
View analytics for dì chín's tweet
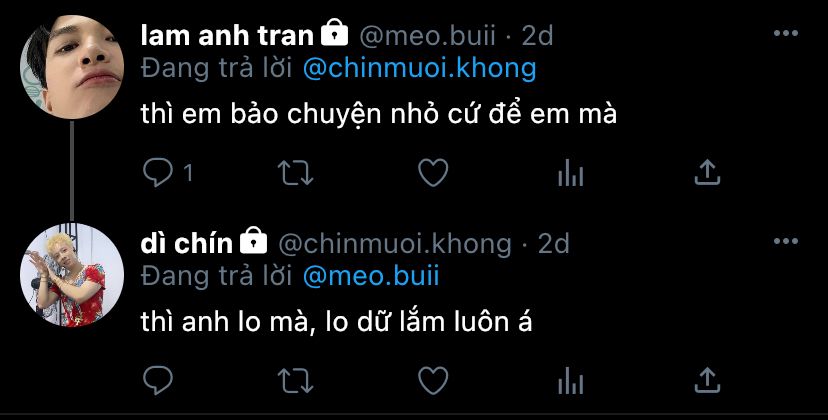coord(570,381)
